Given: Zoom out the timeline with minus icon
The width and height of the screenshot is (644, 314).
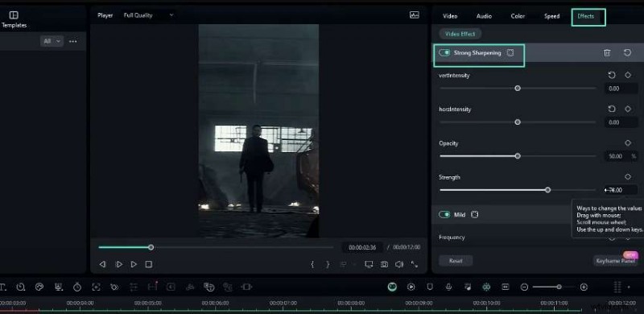Looking at the screenshot, I should [524, 287].
